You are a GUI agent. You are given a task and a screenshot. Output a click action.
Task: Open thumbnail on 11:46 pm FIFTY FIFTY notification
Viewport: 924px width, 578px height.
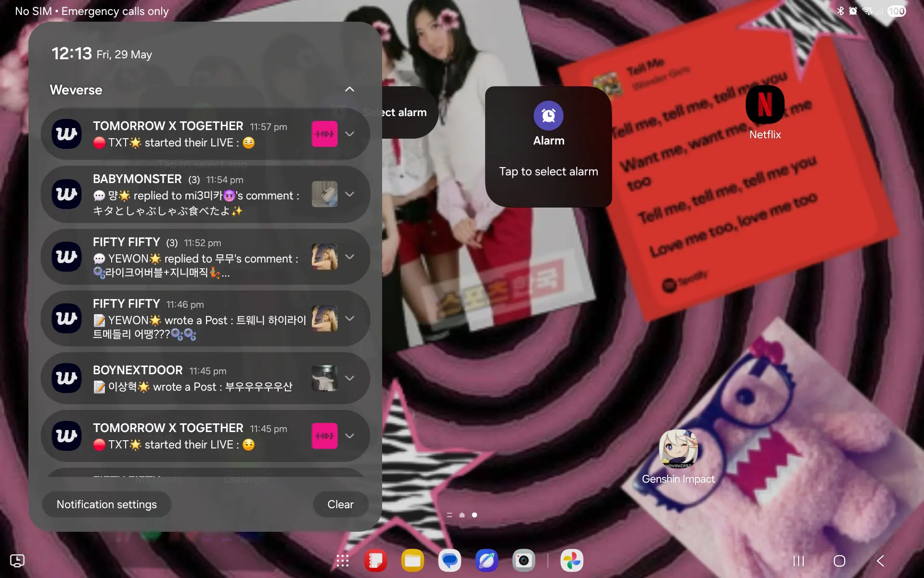pos(324,318)
